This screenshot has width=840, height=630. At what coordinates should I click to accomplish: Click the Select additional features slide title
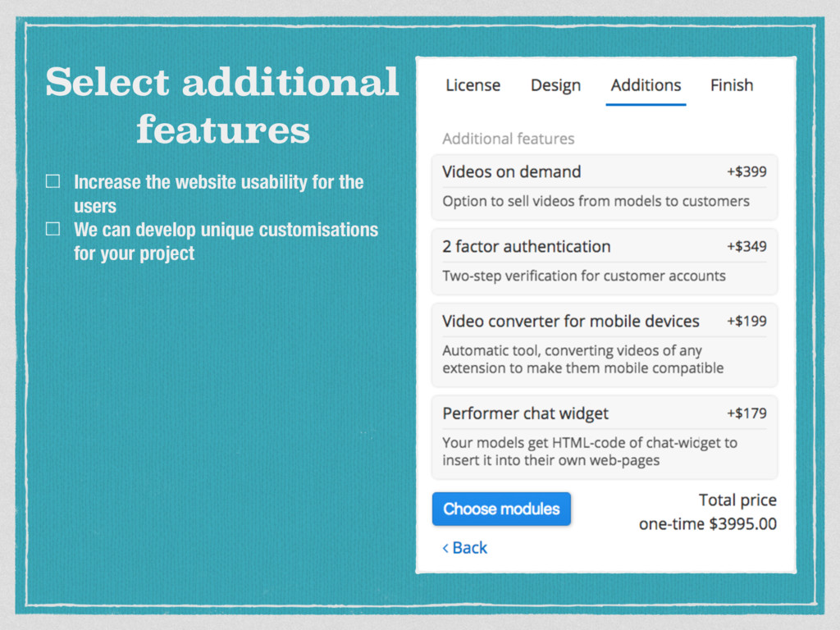pos(222,105)
